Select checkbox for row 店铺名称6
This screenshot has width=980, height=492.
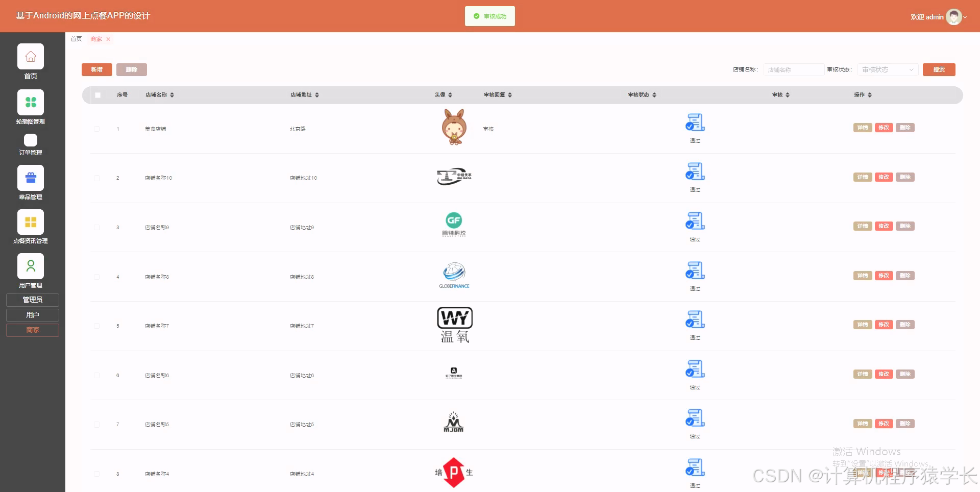pos(97,375)
